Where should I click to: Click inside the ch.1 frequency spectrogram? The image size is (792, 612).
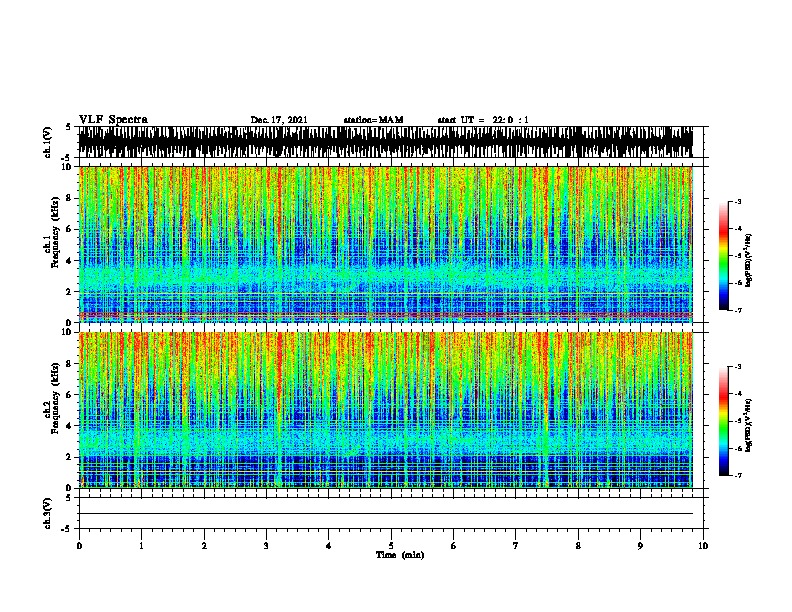tap(385, 244)
